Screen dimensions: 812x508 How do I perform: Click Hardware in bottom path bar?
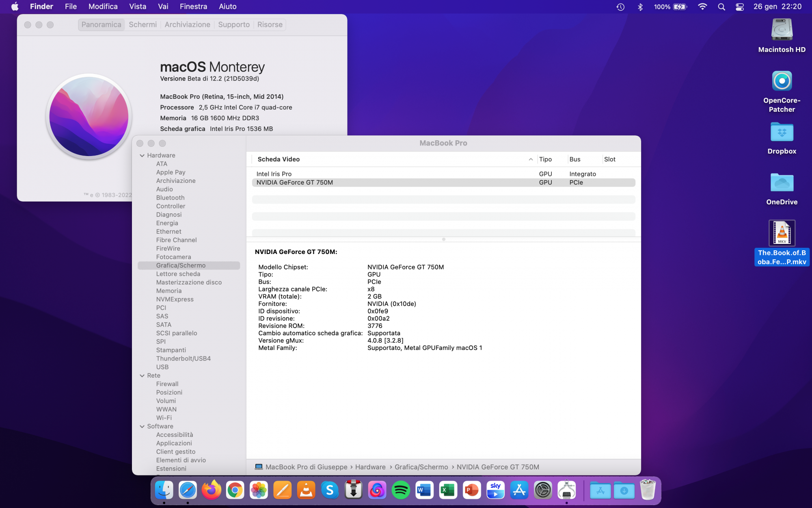(370, 467)
